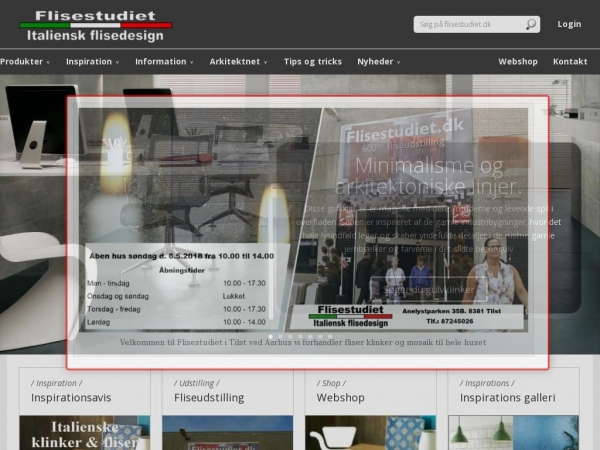Click the 'Tlf.: 87245026' phone number

[x=450, y=321]
